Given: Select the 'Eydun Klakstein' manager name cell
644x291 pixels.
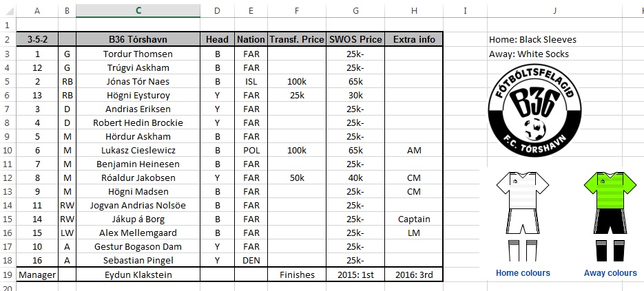Looking at the screenshot, I should coord(138,274).
